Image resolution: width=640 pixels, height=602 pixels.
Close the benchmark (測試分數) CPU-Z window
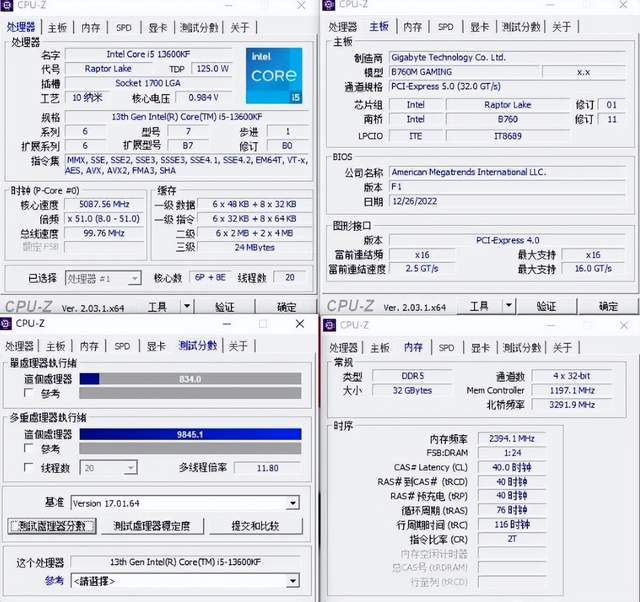300,324
